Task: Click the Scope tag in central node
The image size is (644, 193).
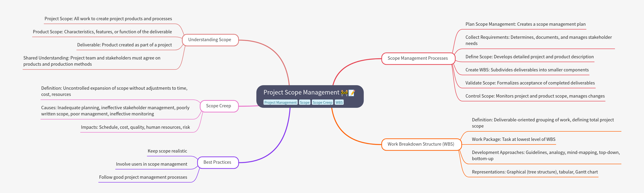Action: [304, 102]
